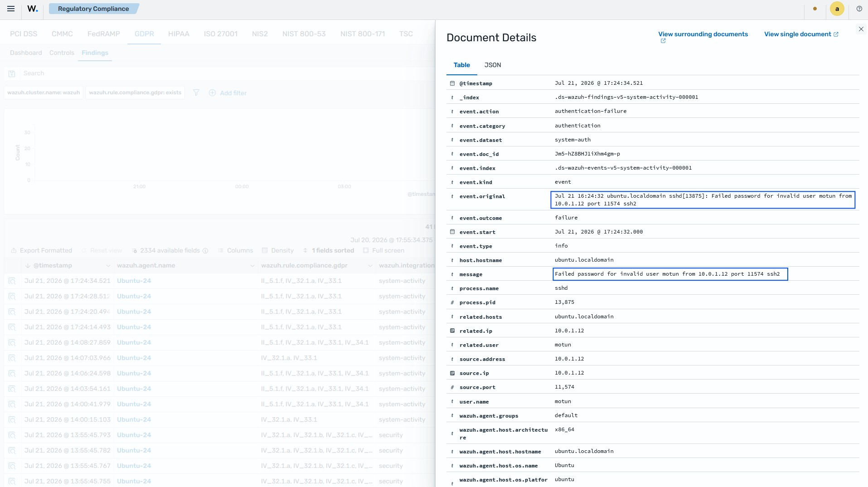868x487 pixels.
Task: Switch to the TSC tab
Action: click(x=406, y=34)
